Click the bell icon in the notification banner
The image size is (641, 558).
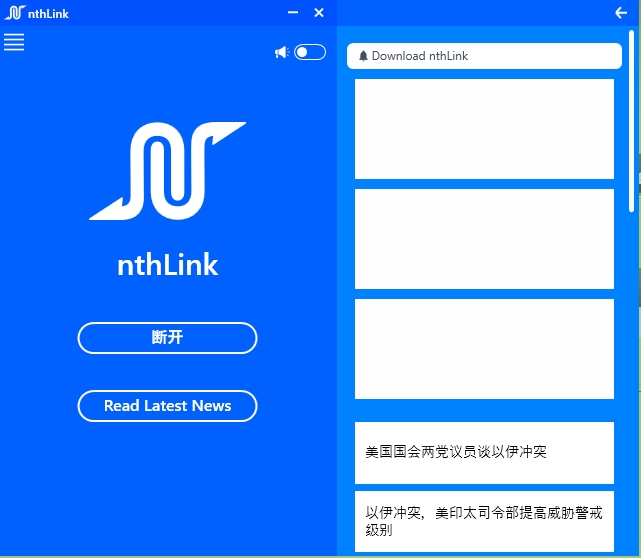coord(363,56)
